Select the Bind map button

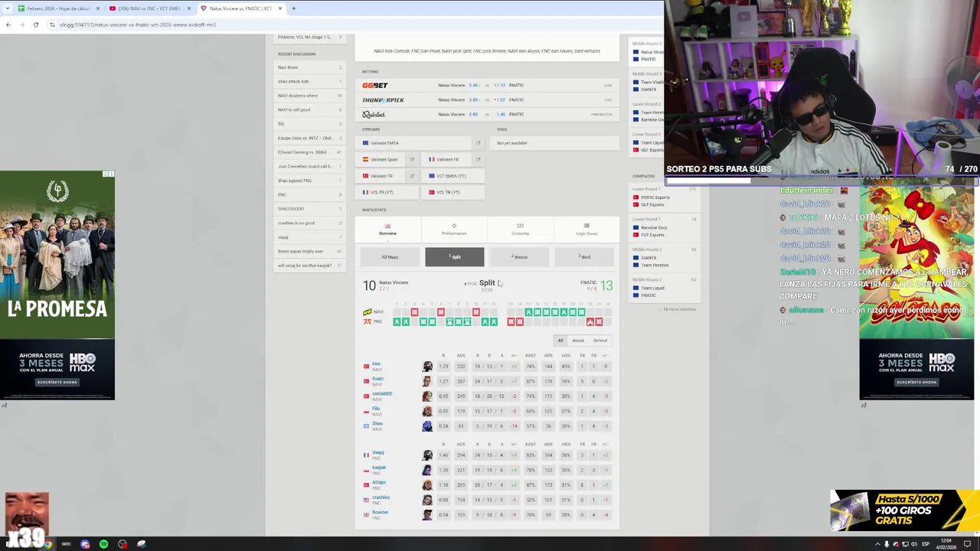click(584, 257)
